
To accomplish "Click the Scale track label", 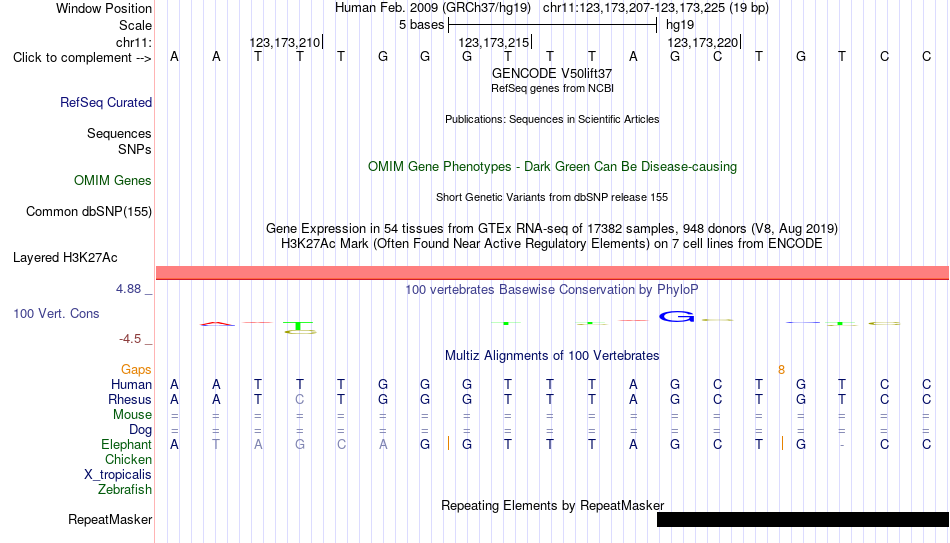I will point(136,25).
